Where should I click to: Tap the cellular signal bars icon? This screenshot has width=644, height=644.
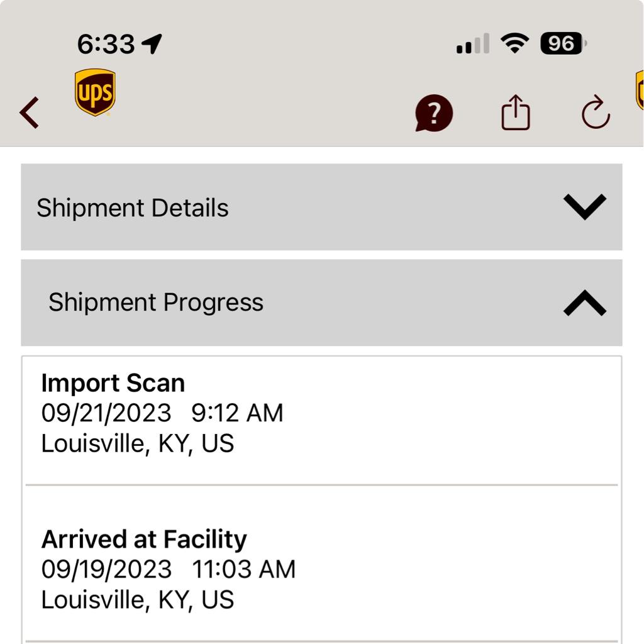pyautogui.click(x=473, y=43)
